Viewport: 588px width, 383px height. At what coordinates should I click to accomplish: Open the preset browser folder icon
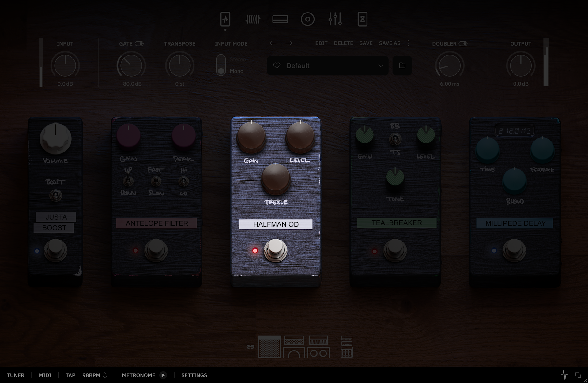402,66
